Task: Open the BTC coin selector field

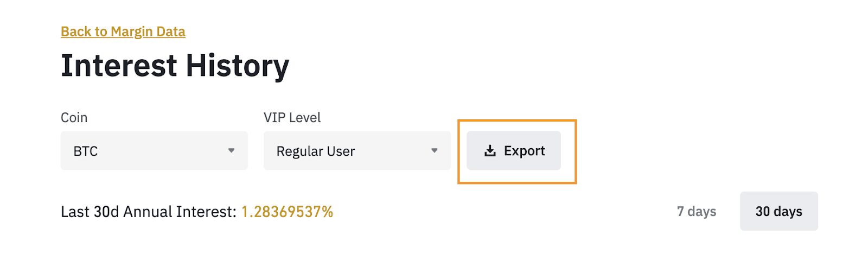Action: pos(154,150)
